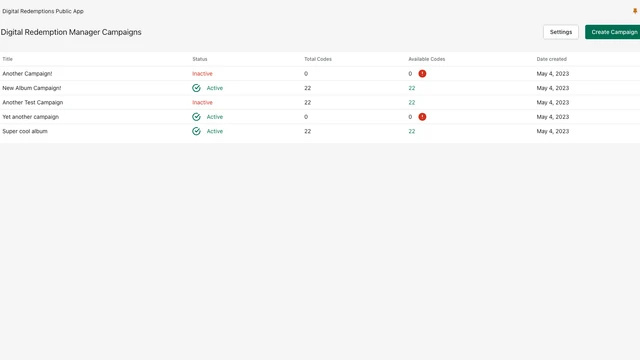Click date May 4, 2023 for Yet another campaign

(553, 117)
